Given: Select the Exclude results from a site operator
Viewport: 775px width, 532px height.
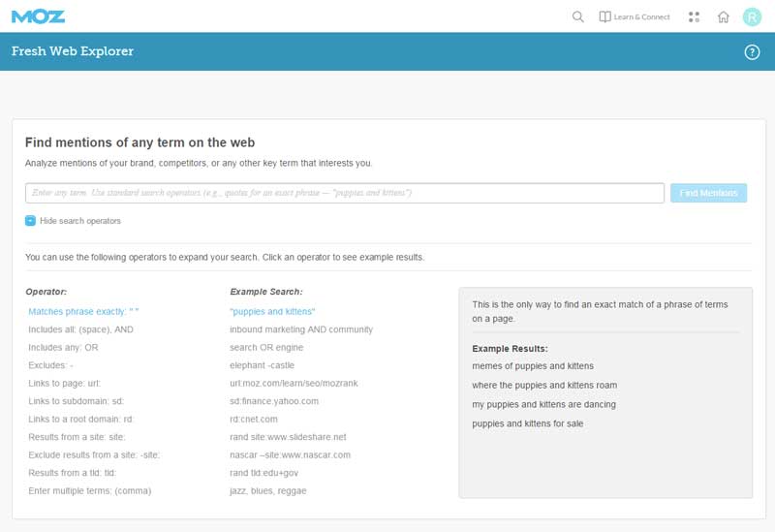Looking at the screenshot, I should (94, 454).
